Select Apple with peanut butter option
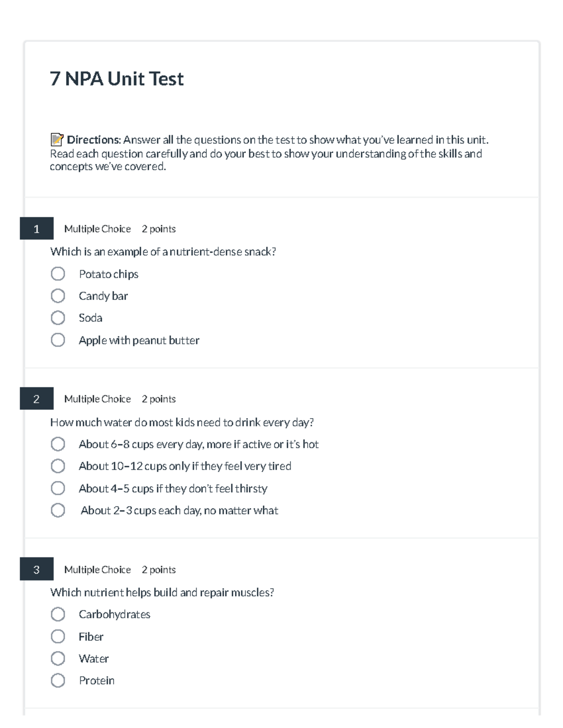This screenshot has height=728, width=563. coord(58,340)
